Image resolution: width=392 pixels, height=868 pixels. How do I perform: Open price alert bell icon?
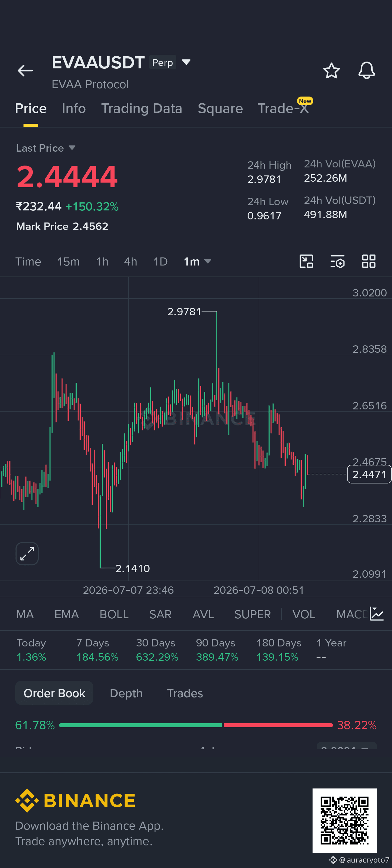coord(366,71)
